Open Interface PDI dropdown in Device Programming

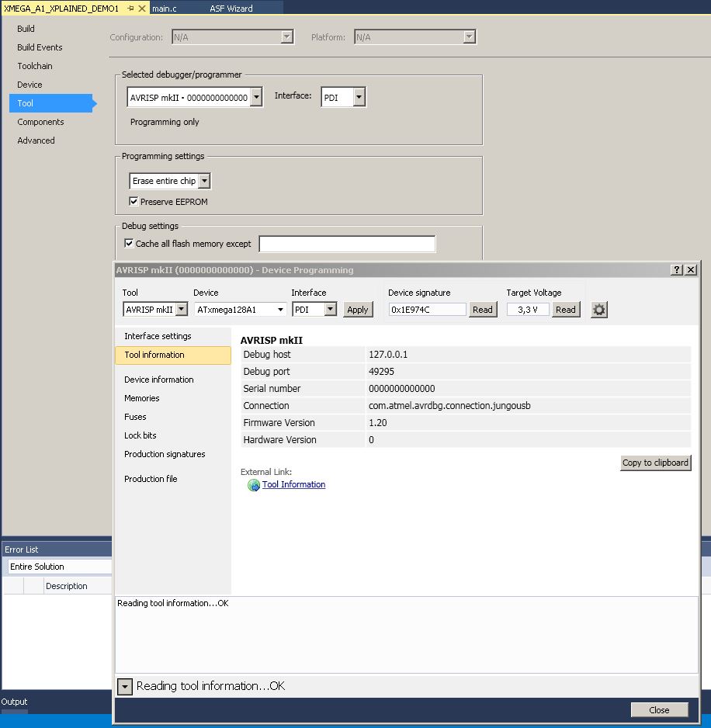coord(314,309)
